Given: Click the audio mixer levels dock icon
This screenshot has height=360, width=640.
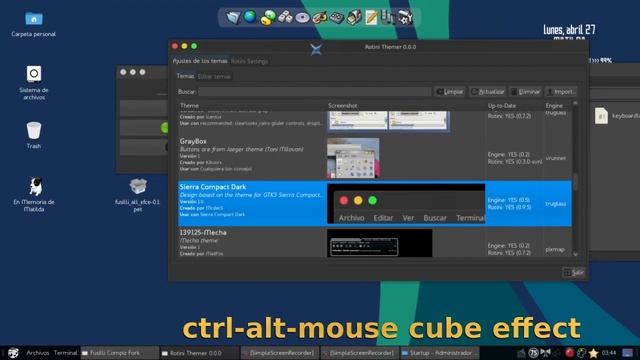Looking at the screenshot, I should coord(388,17).
